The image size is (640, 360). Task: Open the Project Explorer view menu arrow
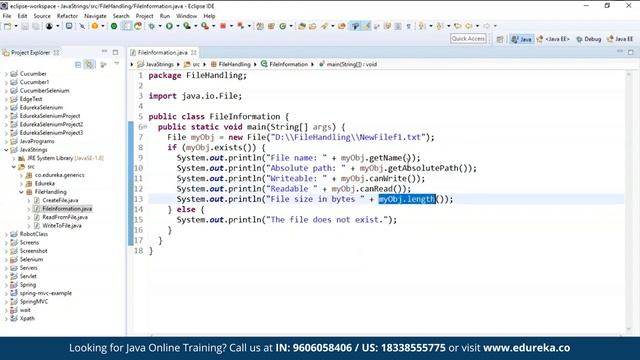coord(117,64)
